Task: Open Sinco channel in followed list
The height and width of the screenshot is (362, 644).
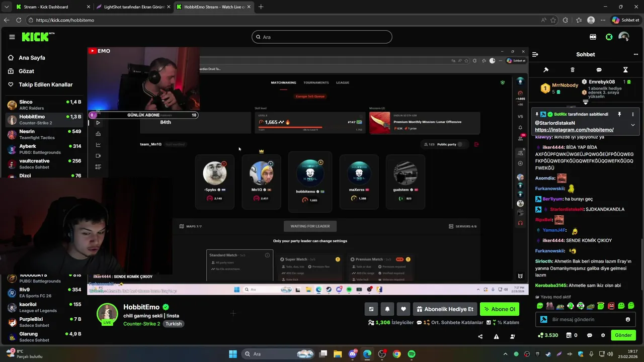Action: pyautogui.click(x=44, y=105)
